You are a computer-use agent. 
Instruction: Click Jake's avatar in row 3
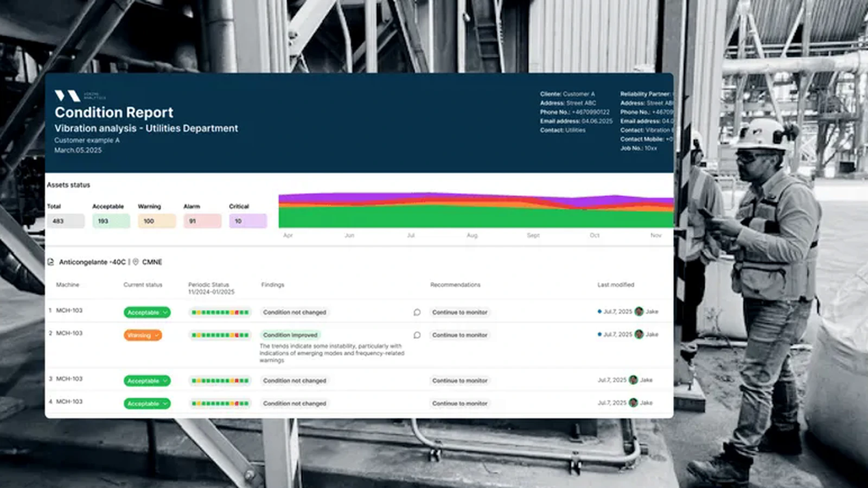[x=633, y=380]
